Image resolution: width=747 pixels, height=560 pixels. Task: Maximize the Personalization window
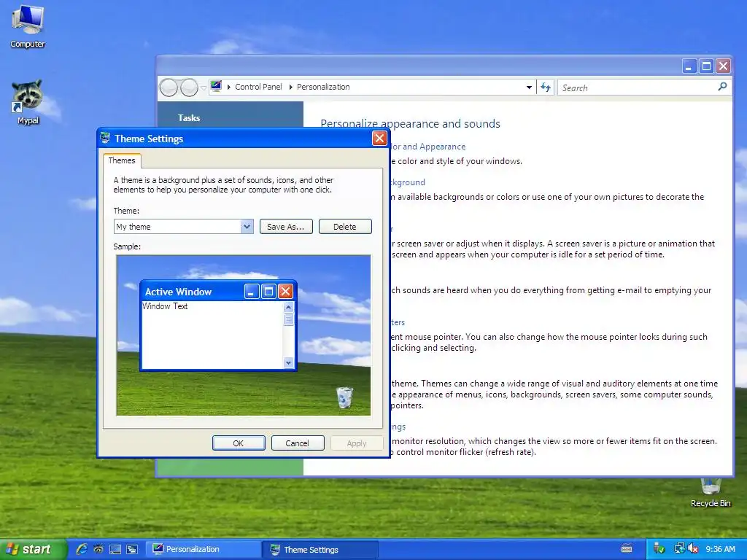click(706, 66)
